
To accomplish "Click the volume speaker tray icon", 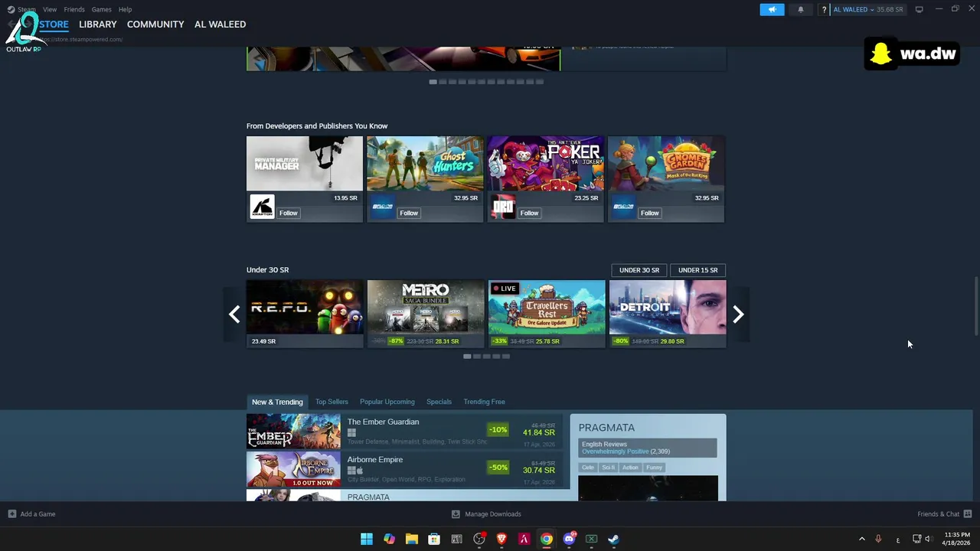I will tap(928, 539).
